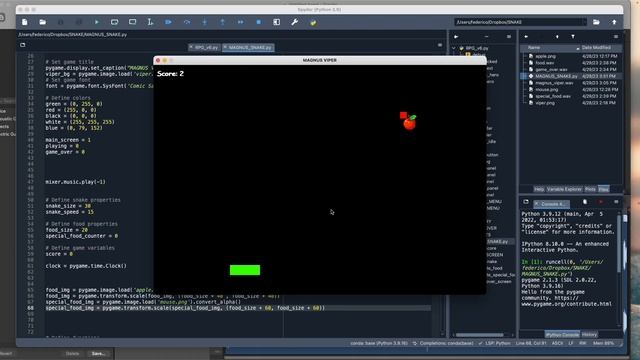Sort files by Date Modified column
The width and height of the screenshot is (640, 360).
coord(601,48)
